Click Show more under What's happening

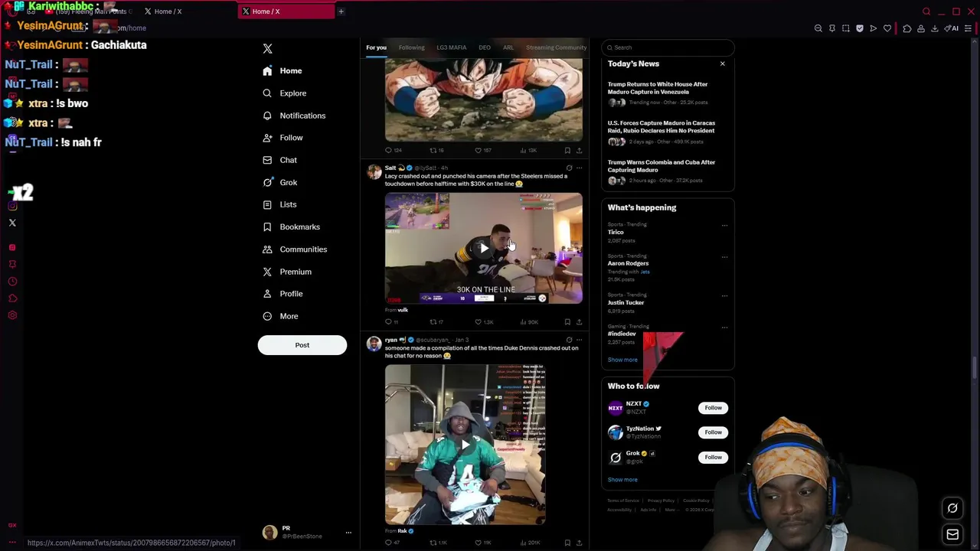click(622, 360)
